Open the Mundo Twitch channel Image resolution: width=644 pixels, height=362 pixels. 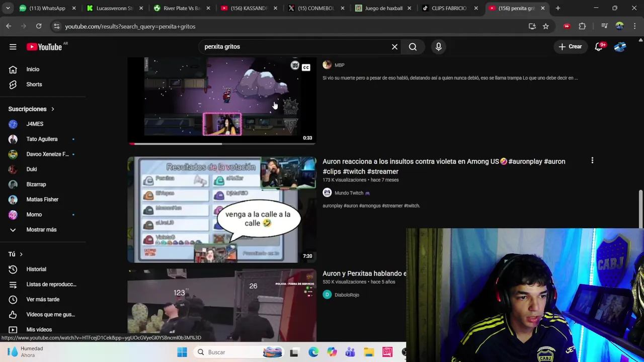348,193
